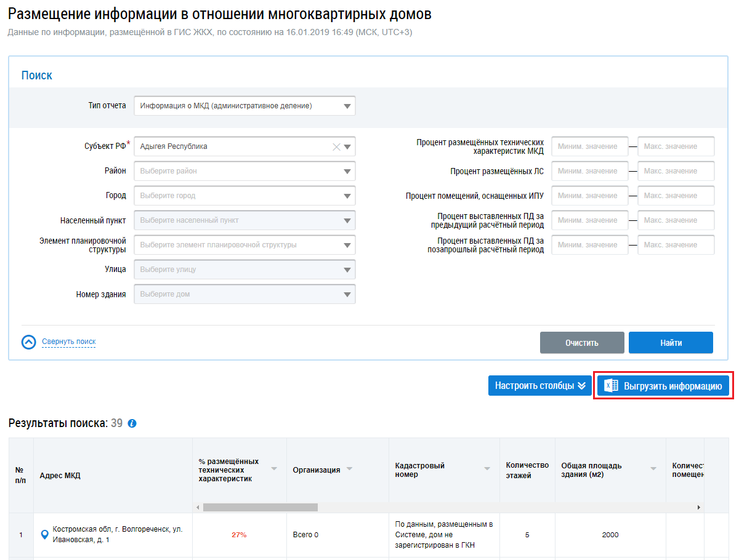Open the Район dropdown
The height and width of the screenshot is (560, 739).
coord(244,171)
